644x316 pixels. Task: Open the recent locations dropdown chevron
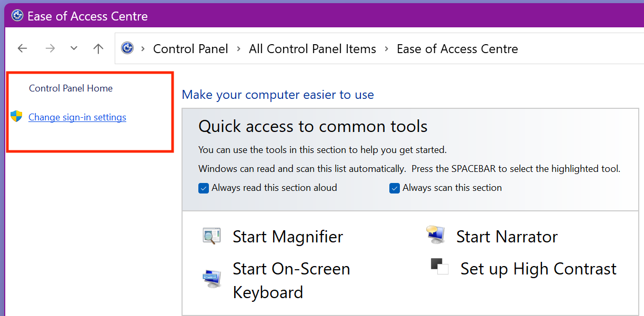tap(74, 48)
